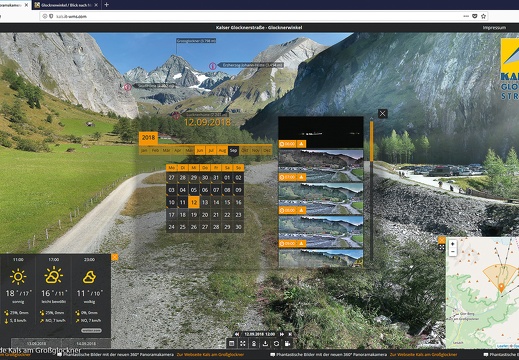This screenshot has height=360, width=519.
Task: Click the 14.09.2018 forecast date tab
Action: coord(86,343)
